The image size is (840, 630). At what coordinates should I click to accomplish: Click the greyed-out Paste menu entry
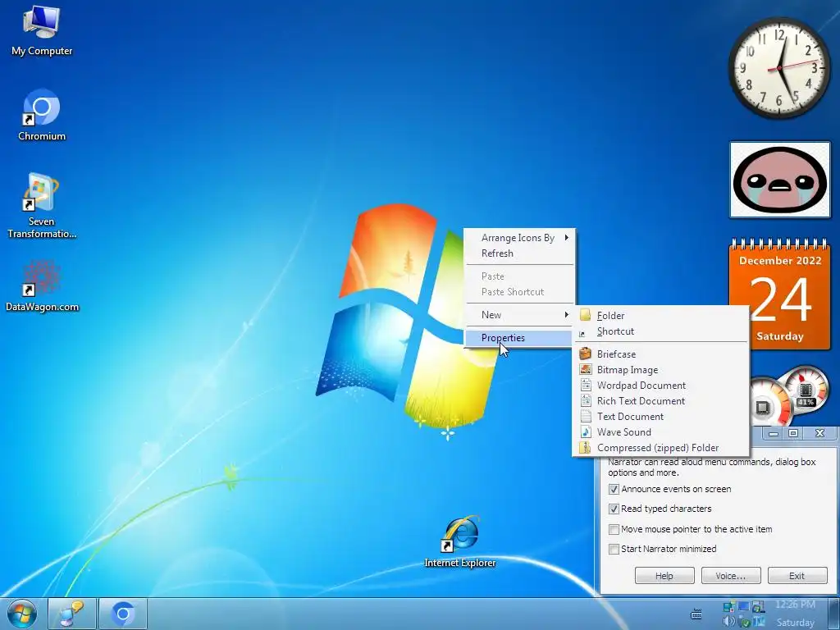519,276
